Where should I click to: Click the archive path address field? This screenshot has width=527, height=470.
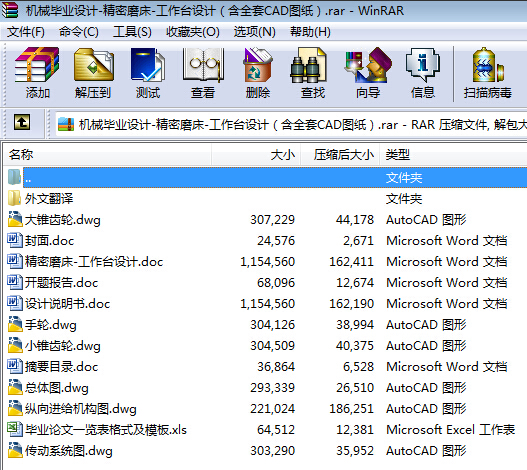tap(291, 125)
